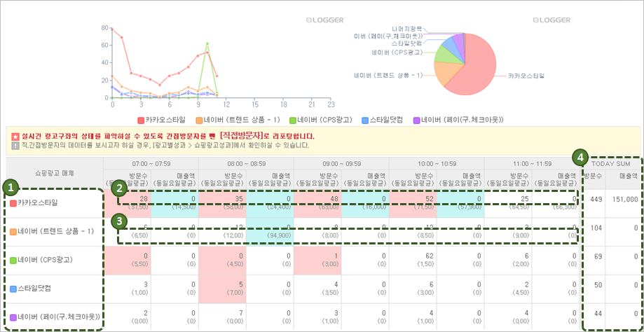Viewport: 644px width, 332px height.
Task: Click the blue 스타일닷컴 legend swatch under chart
Action: 366,120
